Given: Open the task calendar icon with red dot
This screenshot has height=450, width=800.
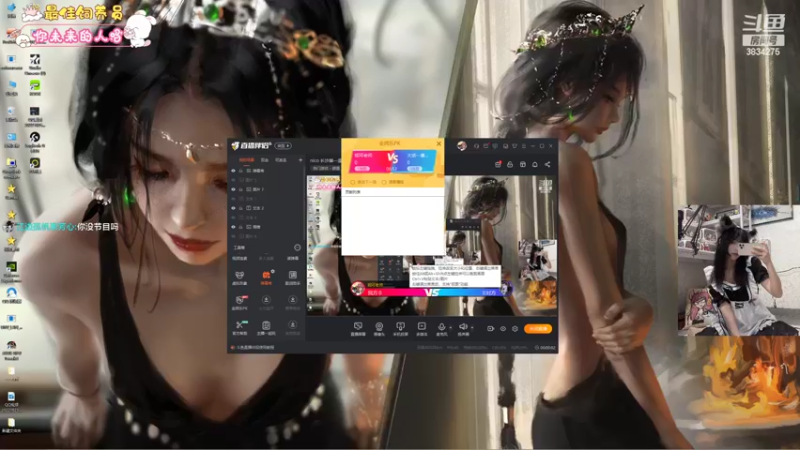Looking at the screenshot, I should pos(498,164).
